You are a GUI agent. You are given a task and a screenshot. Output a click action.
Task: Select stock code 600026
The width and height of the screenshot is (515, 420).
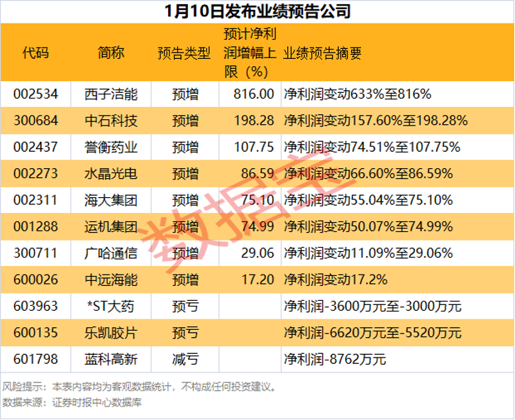click(35, 280)
